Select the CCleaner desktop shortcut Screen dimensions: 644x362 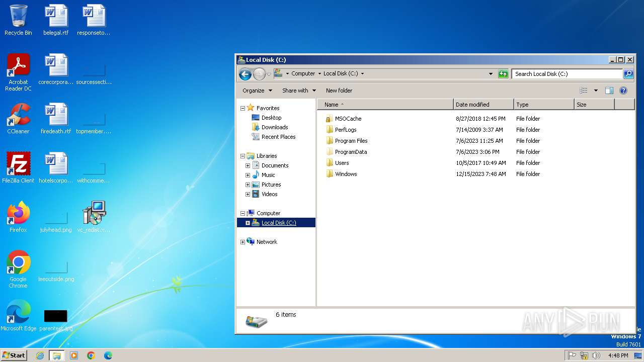(x=18, y=119)
